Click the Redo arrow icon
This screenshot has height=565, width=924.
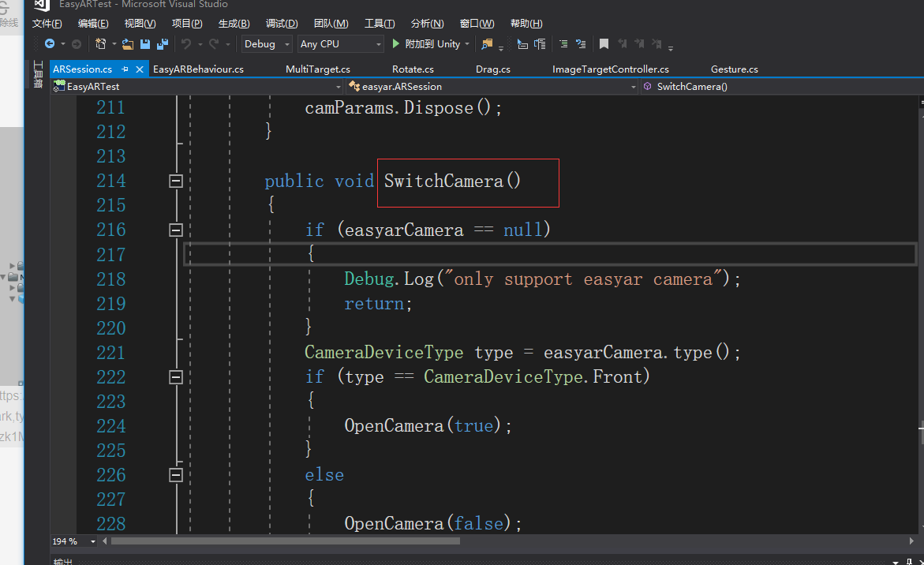(x=214, y=43)
